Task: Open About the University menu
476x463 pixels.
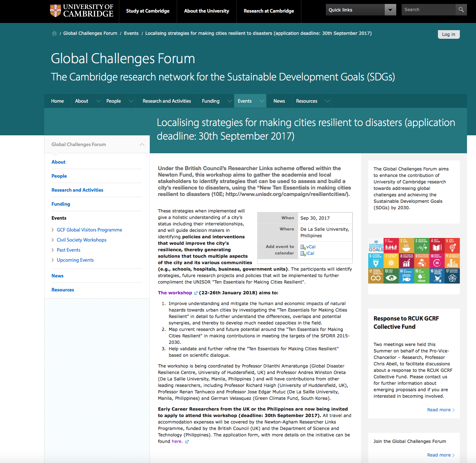Action: (207, 11)
